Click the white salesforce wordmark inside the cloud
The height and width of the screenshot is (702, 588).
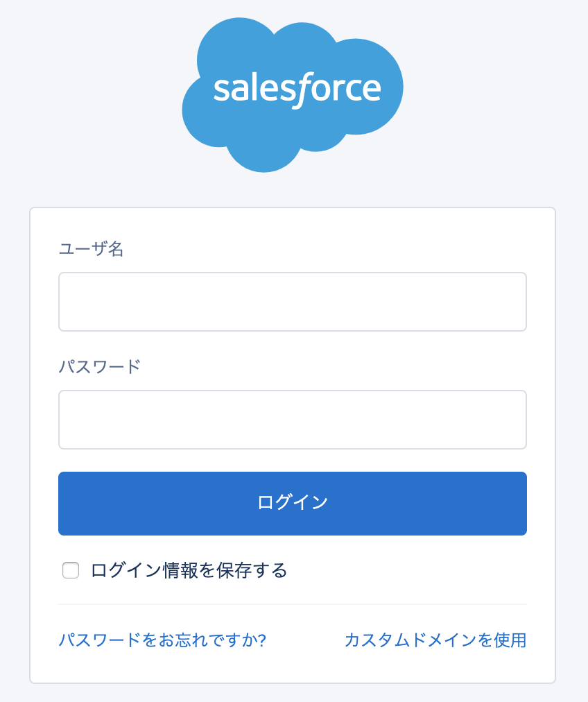point(297,89)
